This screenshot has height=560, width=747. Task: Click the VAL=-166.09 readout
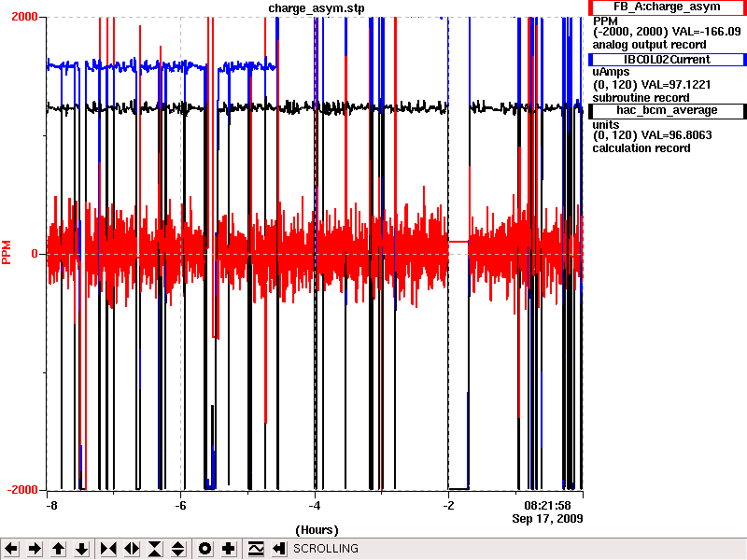706,32
